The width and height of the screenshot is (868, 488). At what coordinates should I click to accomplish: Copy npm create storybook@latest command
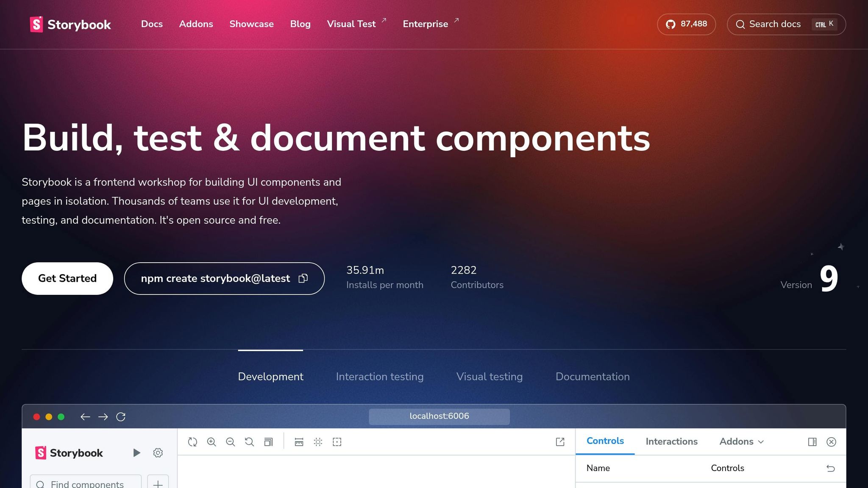tap(224, 278)
